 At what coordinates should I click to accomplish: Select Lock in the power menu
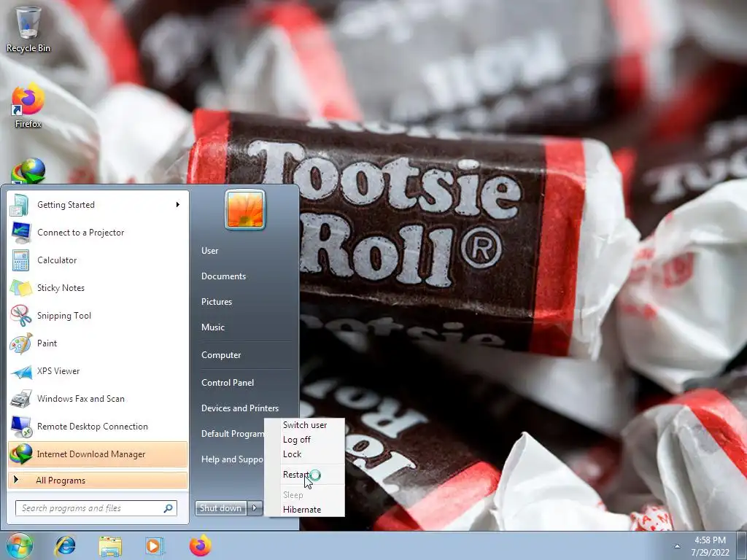pos(305,454)
